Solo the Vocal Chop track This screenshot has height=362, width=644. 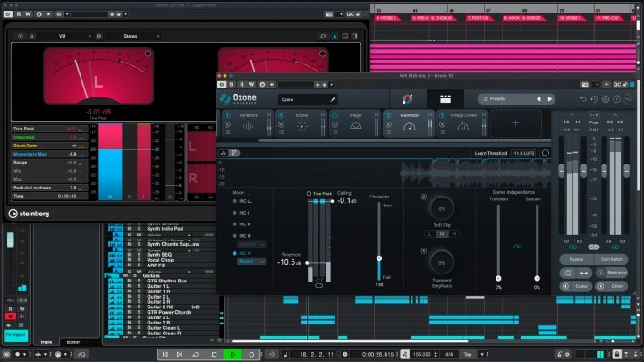click(139, 260)
